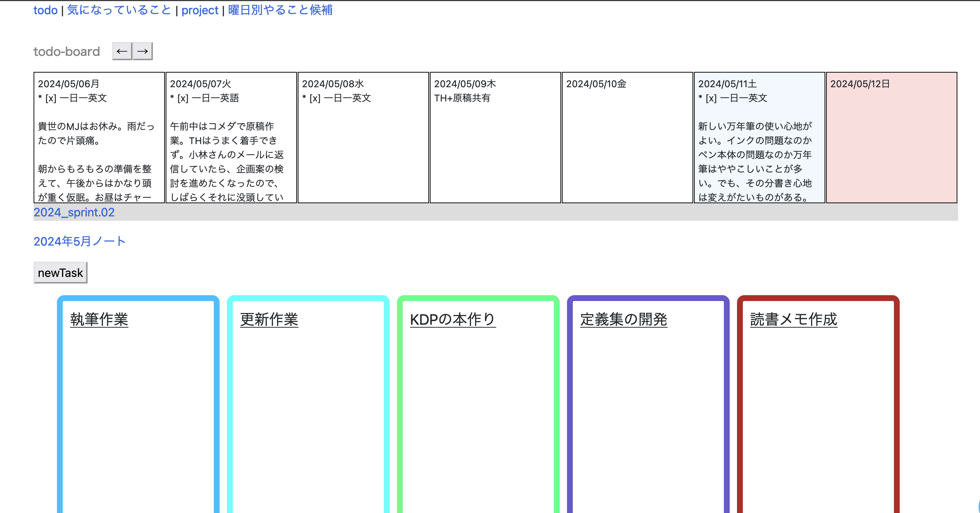Screen dimensions: 980x513
Task: Open the 2024_sprint.02 link
Action: tap(74, 212)
